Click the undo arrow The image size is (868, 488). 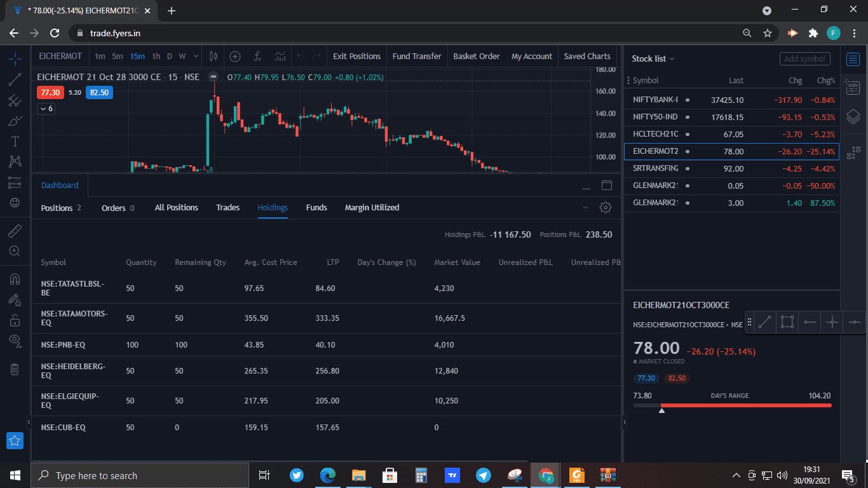click(x=301, y=56)
